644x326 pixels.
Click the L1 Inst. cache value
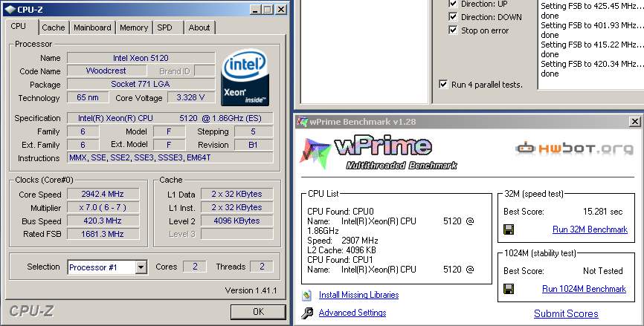tap(236, 207)
